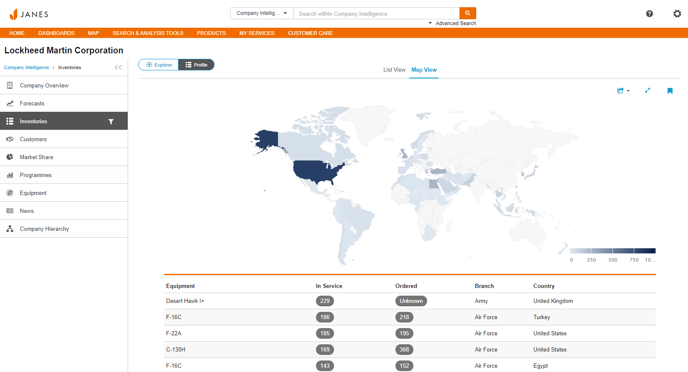Sort by Ordered column header
Image resolution: width=688 pixels, height=372 pixels.
406,286
